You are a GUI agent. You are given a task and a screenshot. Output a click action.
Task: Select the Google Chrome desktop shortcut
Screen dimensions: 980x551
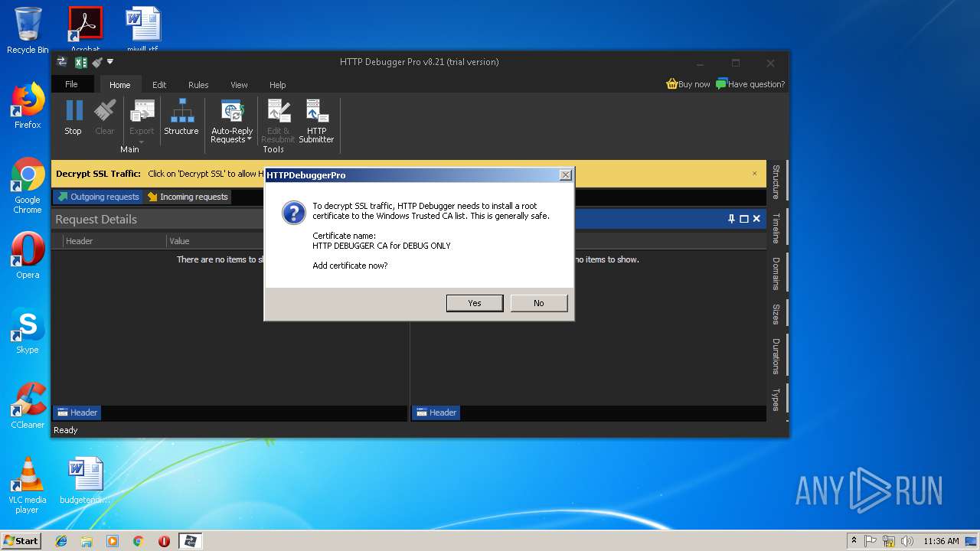(x=28, y=185)
